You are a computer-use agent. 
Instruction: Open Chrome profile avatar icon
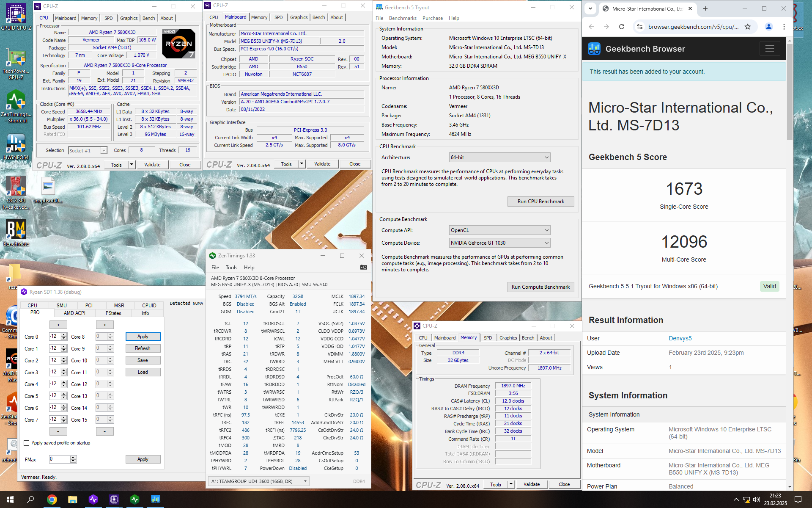[x=768, y=27]
